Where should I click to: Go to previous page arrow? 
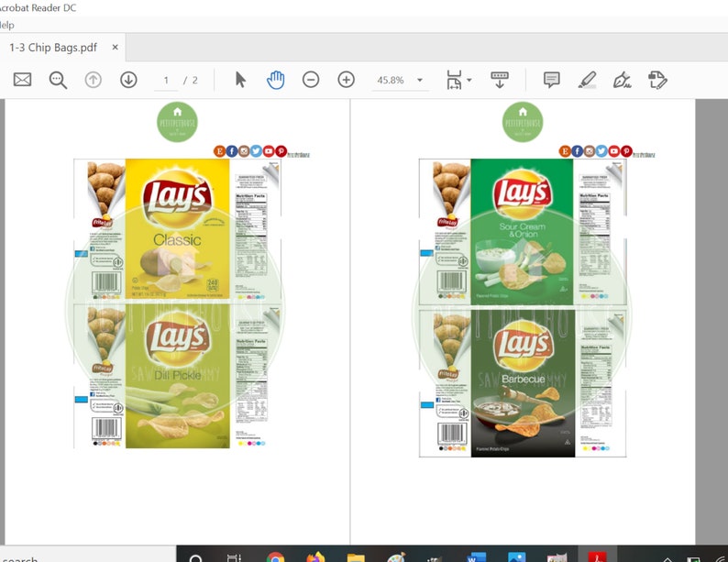click(x=94, y=80)
